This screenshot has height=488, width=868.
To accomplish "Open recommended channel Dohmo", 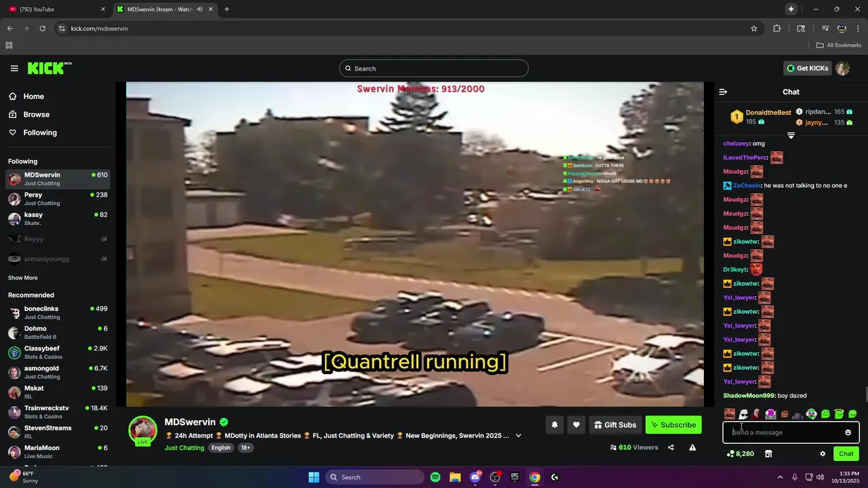I will [58, 332].
